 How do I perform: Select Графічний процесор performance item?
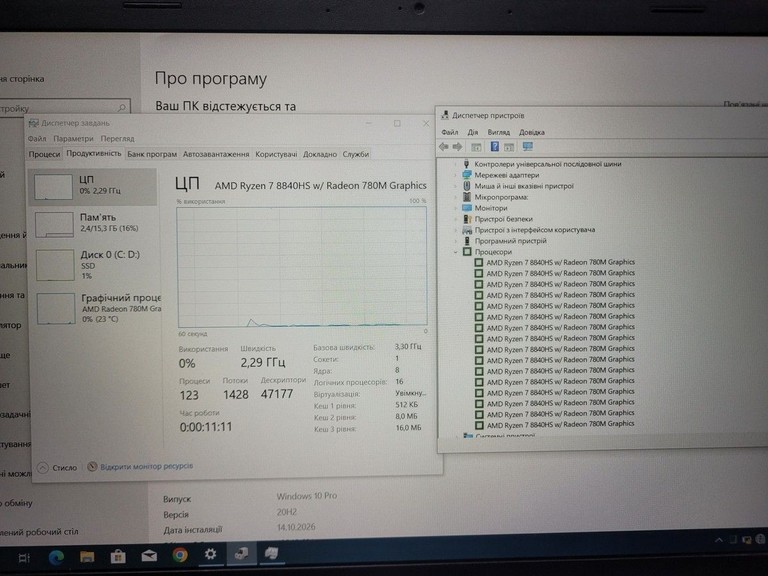96,308
